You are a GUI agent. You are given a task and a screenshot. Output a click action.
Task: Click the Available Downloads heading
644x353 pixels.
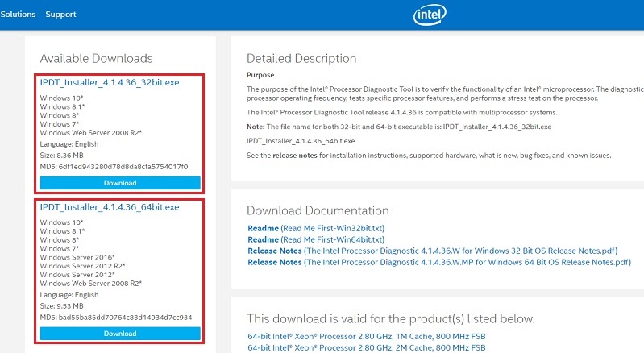tap(96, 59)
